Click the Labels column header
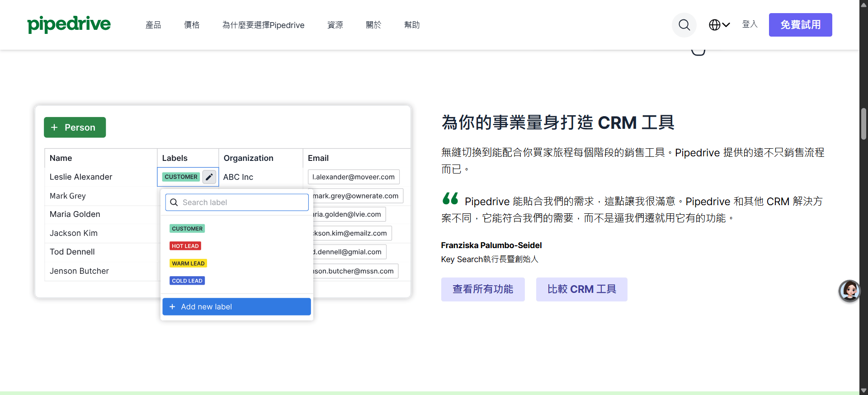868x395 pixels. click(175, 158)
